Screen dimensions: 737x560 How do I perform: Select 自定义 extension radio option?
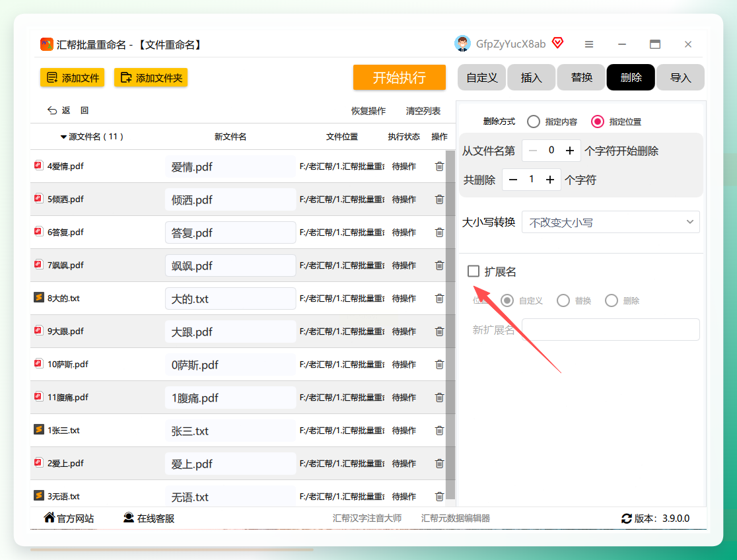click(x=507, y=300)
